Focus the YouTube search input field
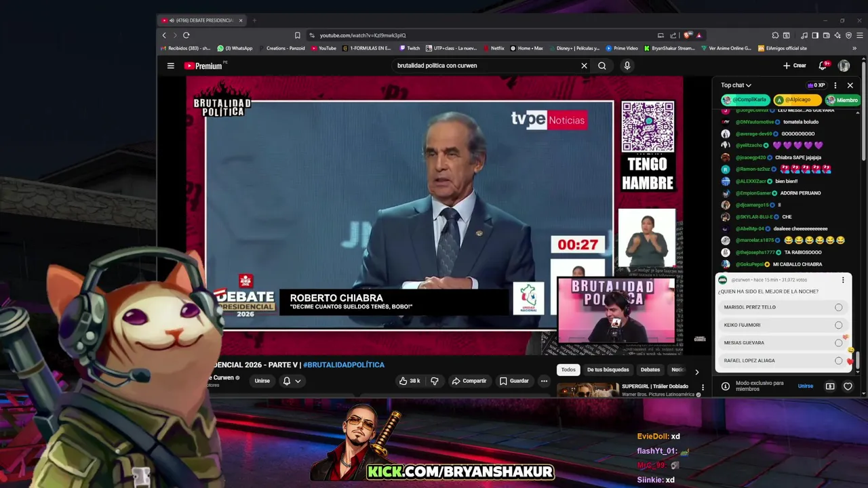 pos(485,66)
